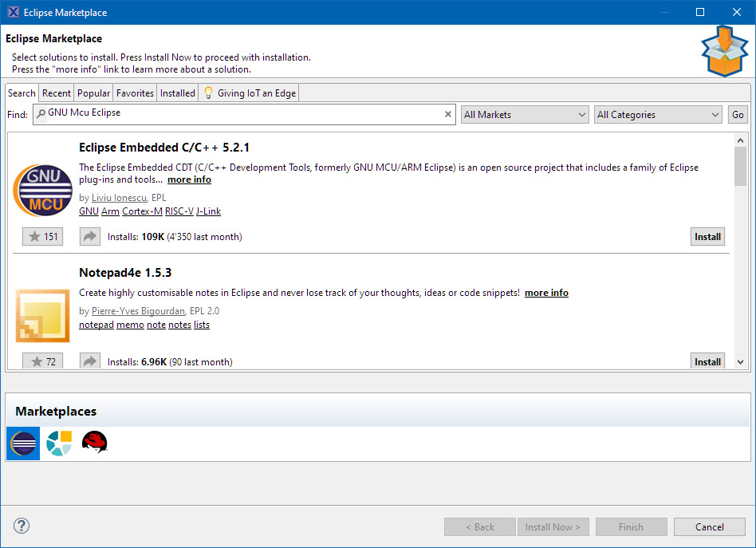Install Eclipse Embedded C/C++ 5.2.1

(x=707, y=236)
